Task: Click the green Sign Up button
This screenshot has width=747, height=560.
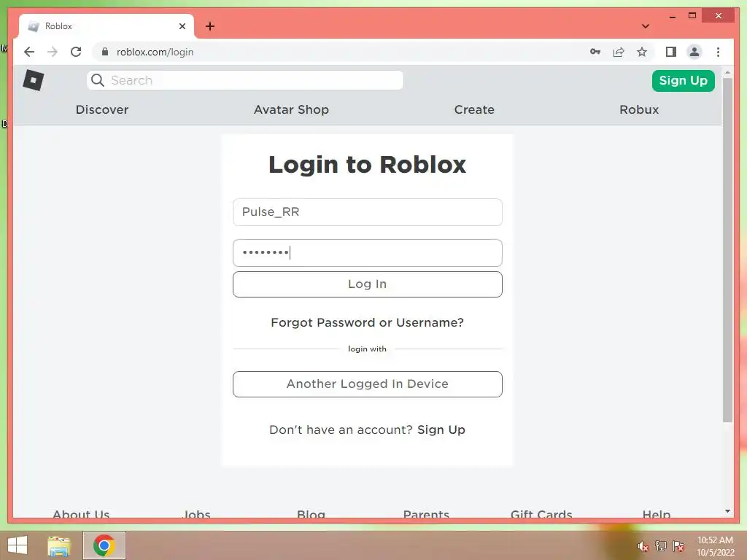Action: coord(683,80)
